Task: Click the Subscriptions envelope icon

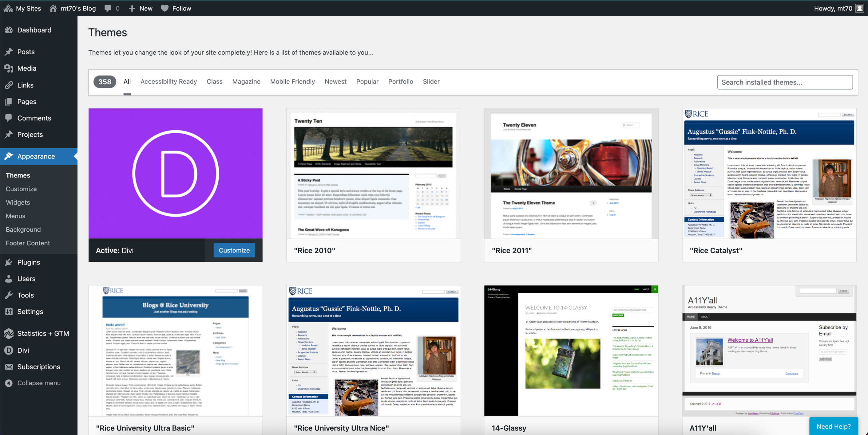Action: pos(9,367)
